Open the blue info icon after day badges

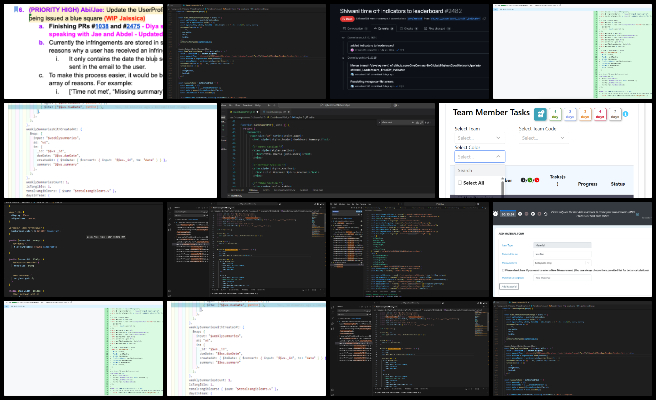[x=625, y=114]
